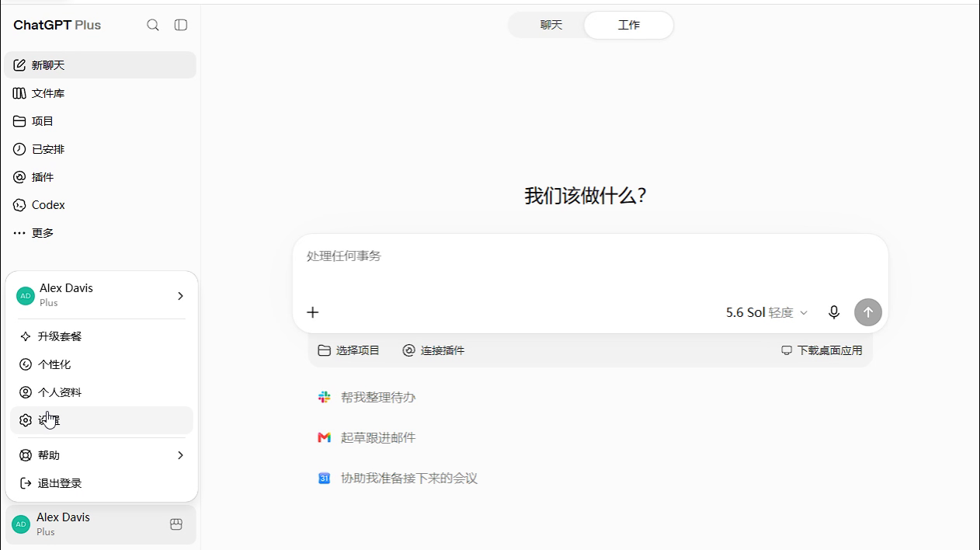Click the Google Calendar logo icon

point(325,478)
